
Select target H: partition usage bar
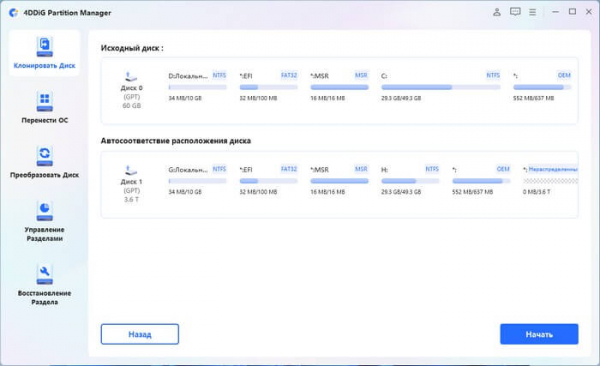(410, 181)
